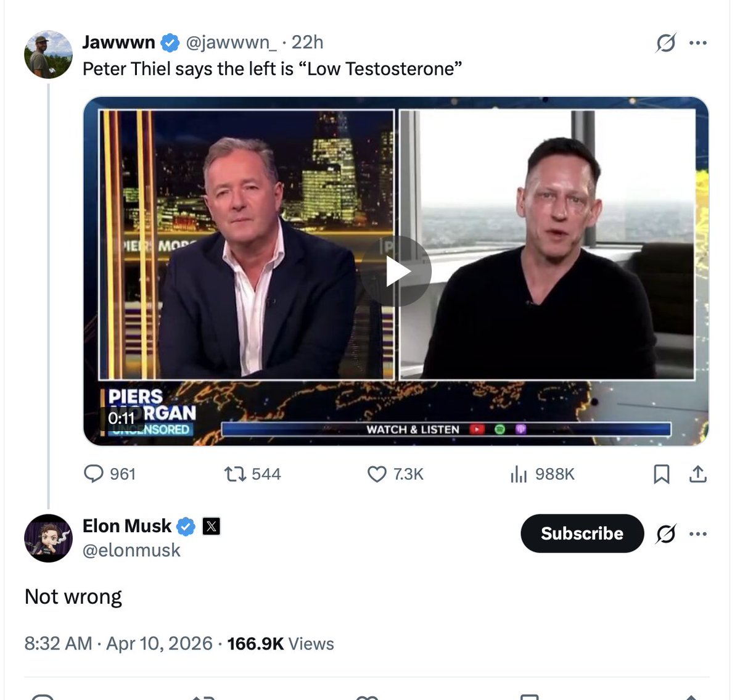
Task: Play the Piers Morgan video clip
Action: point(396,271)
